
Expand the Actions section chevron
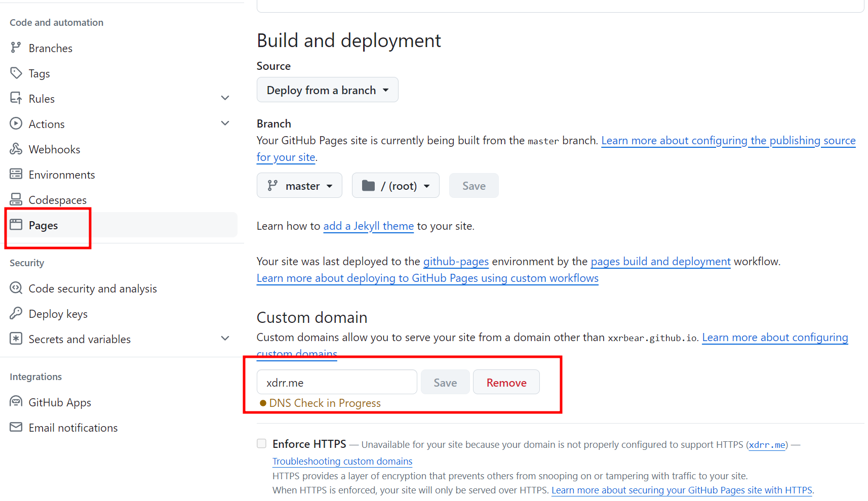[x=225, y=123]
